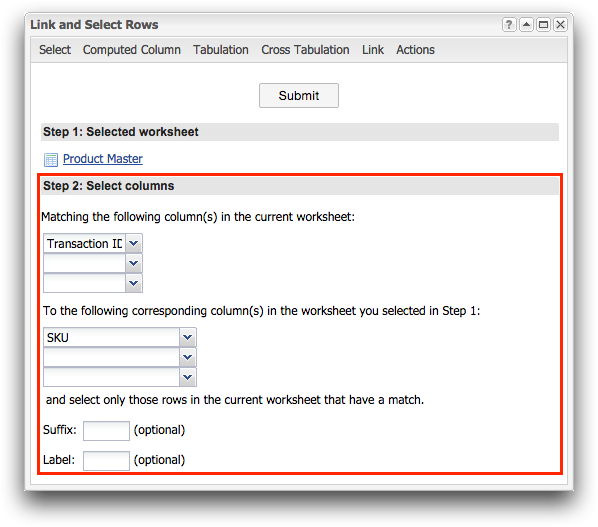Screen dimensions: 598x527
Task: Open the Cross Tabulation menu
Action: (305, 50)
